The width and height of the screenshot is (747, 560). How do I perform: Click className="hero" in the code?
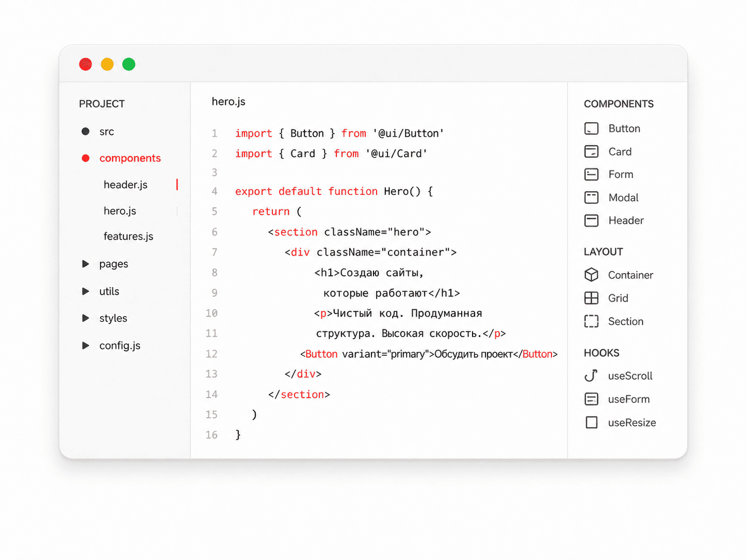click(375, 232)
